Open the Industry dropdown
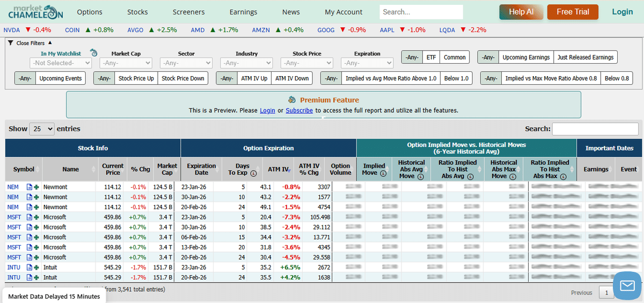 [246, 63]
